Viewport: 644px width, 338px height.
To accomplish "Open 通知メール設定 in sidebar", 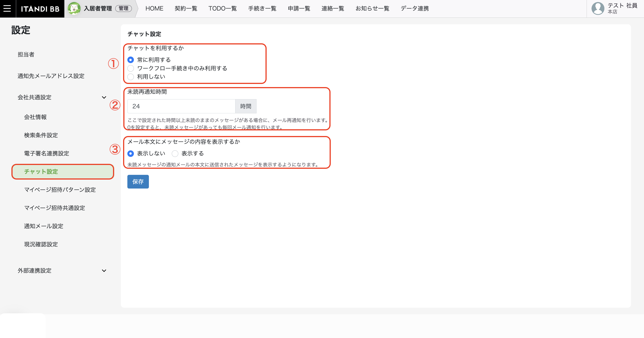I will (x=44, y=226).
